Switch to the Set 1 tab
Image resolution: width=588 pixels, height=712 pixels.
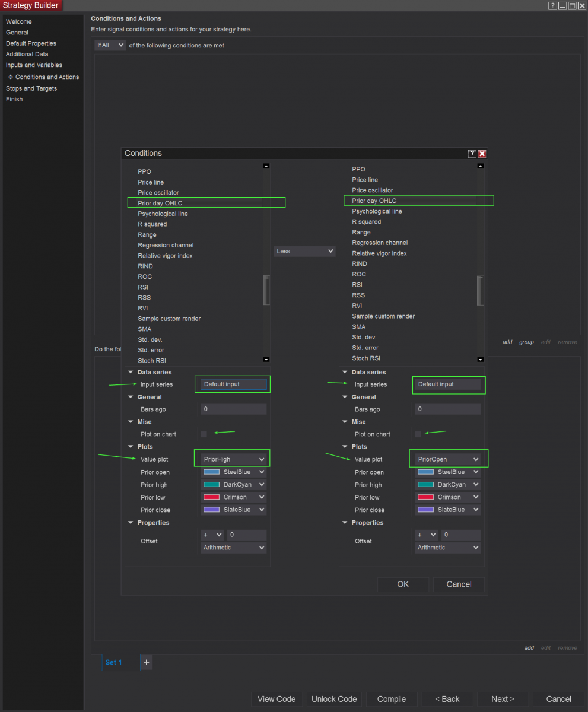point(113,662)
